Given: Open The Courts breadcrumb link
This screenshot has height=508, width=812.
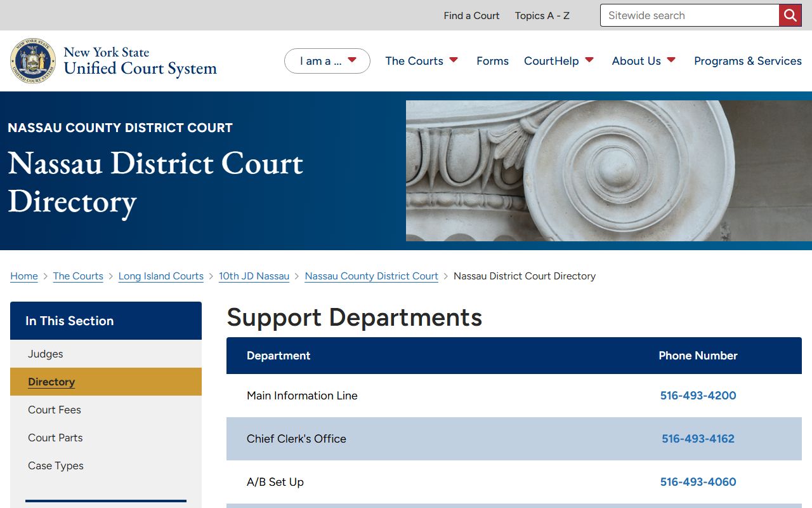Looking at the screenshot, I should point(78,276).
